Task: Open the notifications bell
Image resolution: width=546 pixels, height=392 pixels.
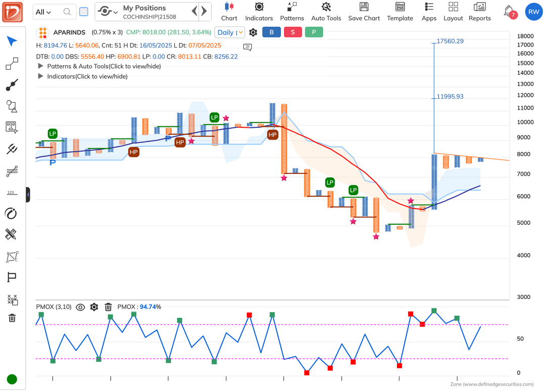Action: coord(509,12)
